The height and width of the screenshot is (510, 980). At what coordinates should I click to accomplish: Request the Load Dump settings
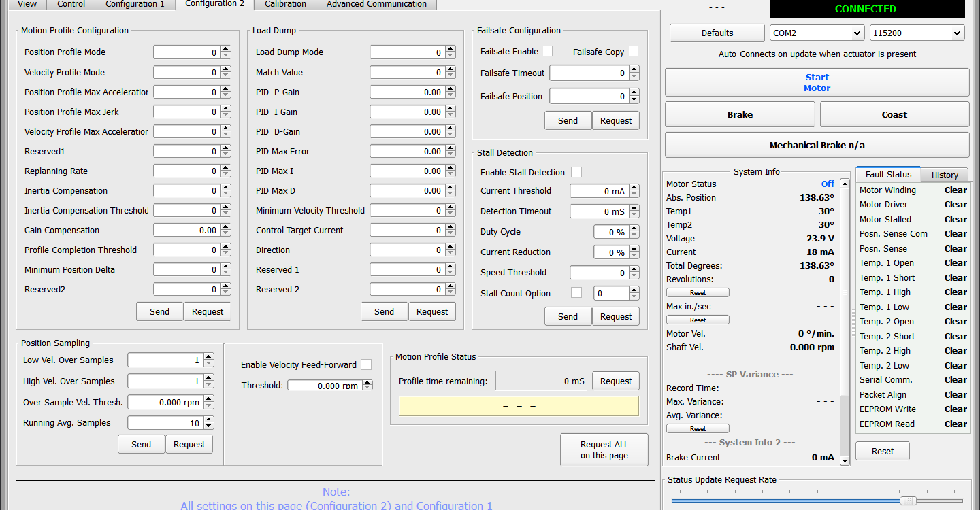point(432,311)
